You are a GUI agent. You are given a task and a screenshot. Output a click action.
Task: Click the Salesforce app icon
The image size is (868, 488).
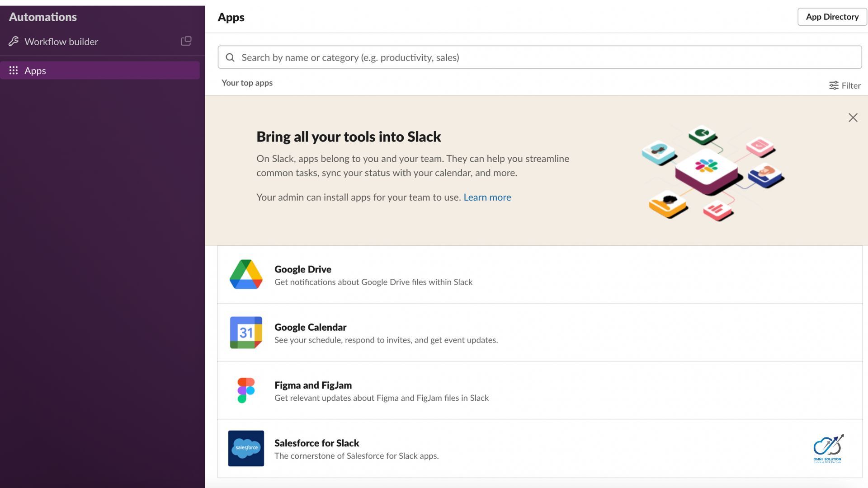click(x=246, y=448)
